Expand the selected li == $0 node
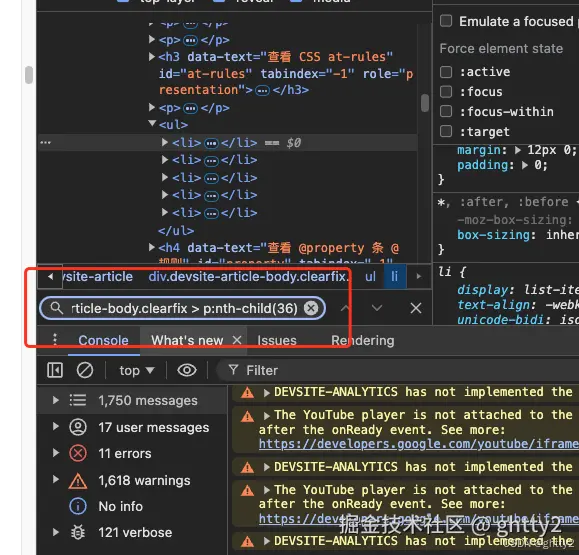The height and width of the screenshot is (555, 579). (165, 142)
